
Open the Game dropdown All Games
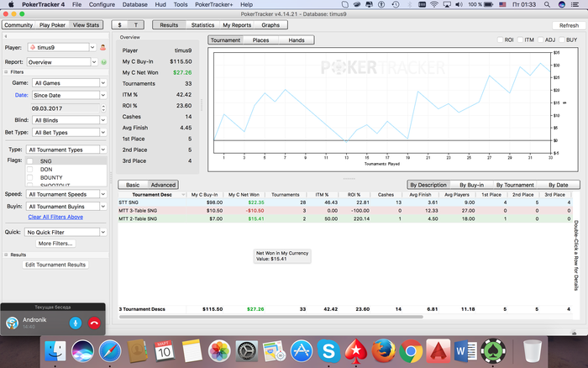click(70, 83)
